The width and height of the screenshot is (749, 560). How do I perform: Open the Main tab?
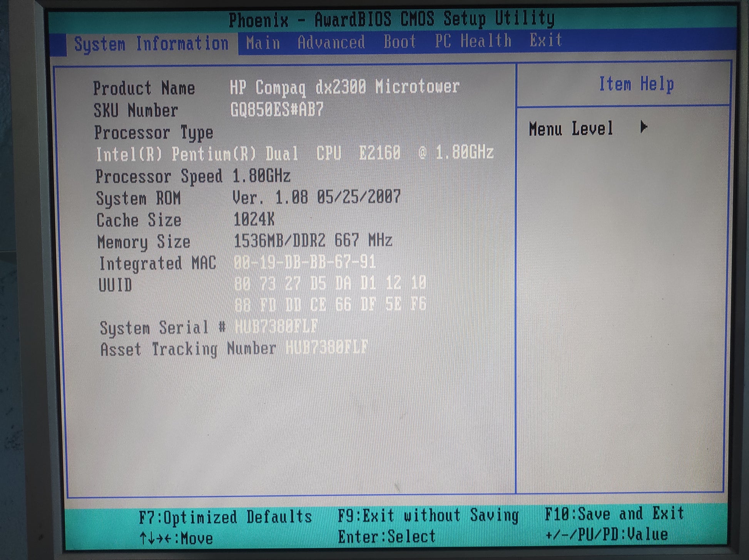click(x=263, y=42)
